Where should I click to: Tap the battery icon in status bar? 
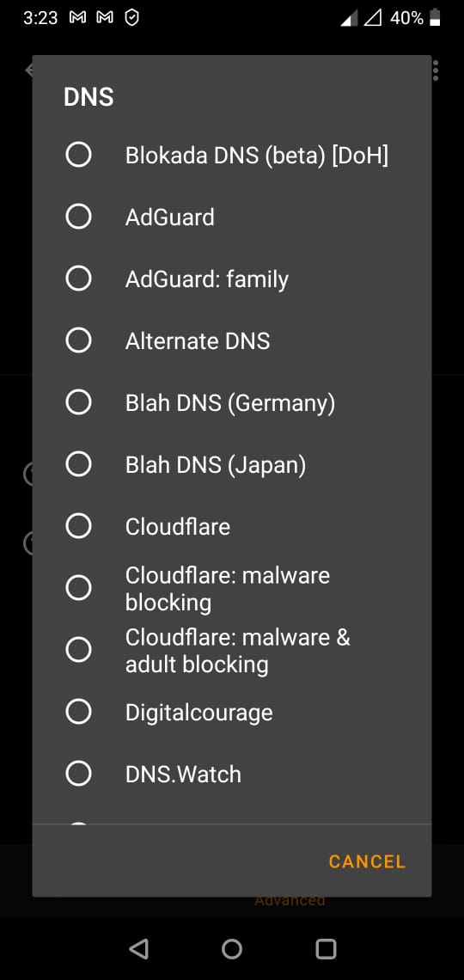[x=436, y=18]
